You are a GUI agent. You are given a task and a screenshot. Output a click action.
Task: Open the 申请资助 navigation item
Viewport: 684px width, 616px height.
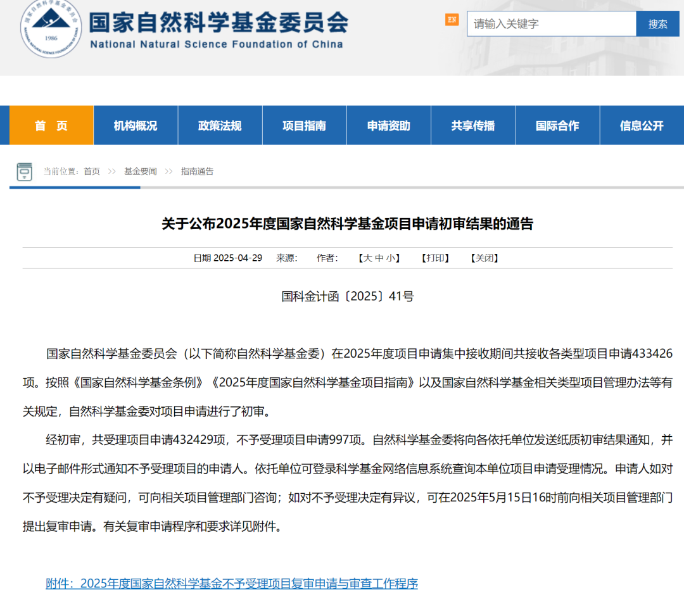click(x=388, y=125)
